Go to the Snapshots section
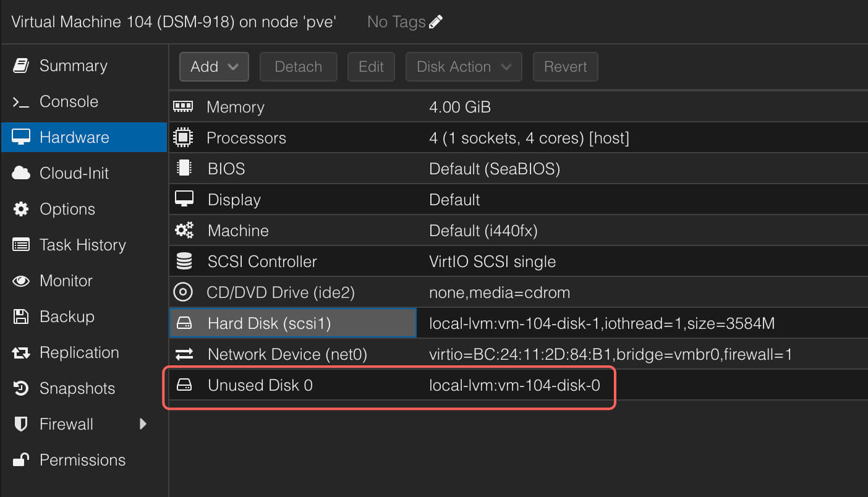Viewport: 868px width, 497px height. pos(77,388)
